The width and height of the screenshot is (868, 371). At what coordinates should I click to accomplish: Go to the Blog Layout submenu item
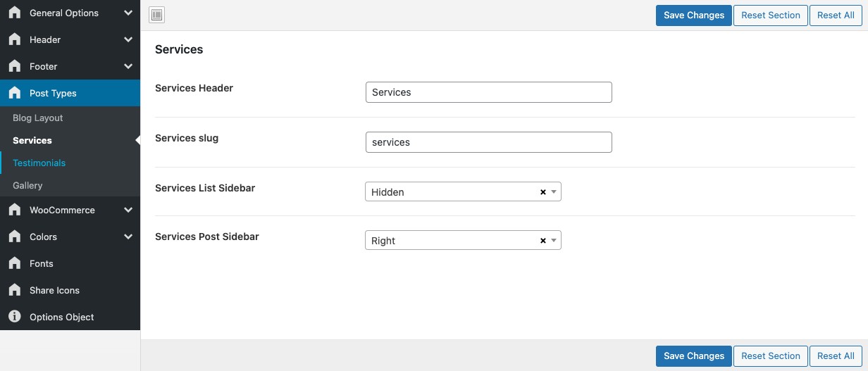coord(38,118)
